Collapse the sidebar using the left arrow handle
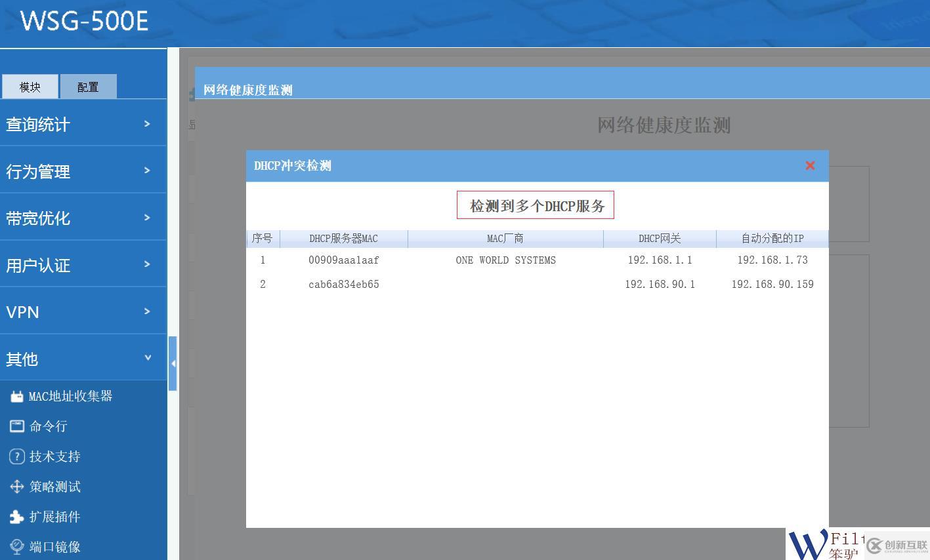This screenshot has height=560, width=930. coord(173,362)
